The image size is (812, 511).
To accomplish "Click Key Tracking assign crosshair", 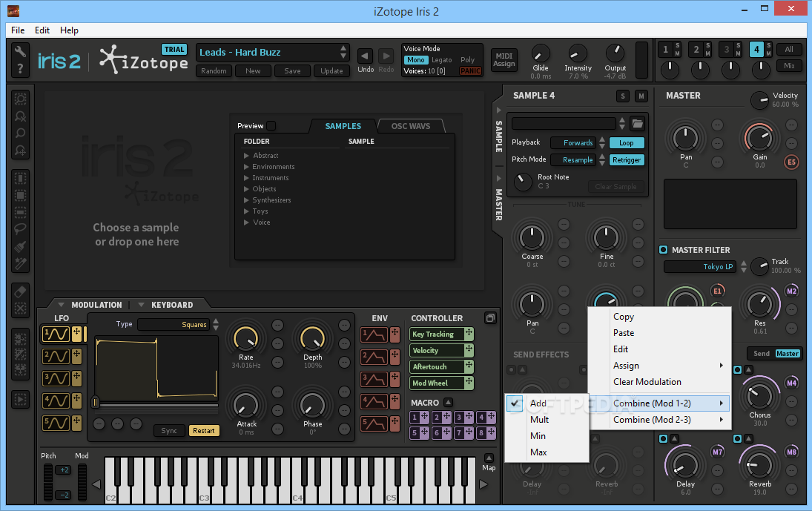I will point(469,334).
